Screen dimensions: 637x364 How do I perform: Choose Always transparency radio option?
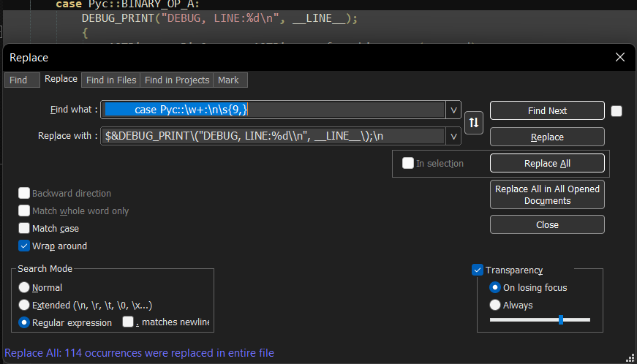(x=495, y=305)
